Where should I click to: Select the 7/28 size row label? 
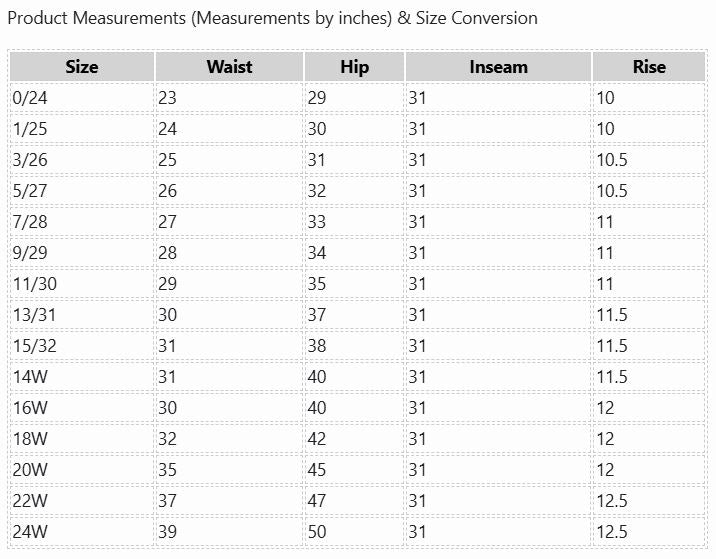[x=28, y=222]
